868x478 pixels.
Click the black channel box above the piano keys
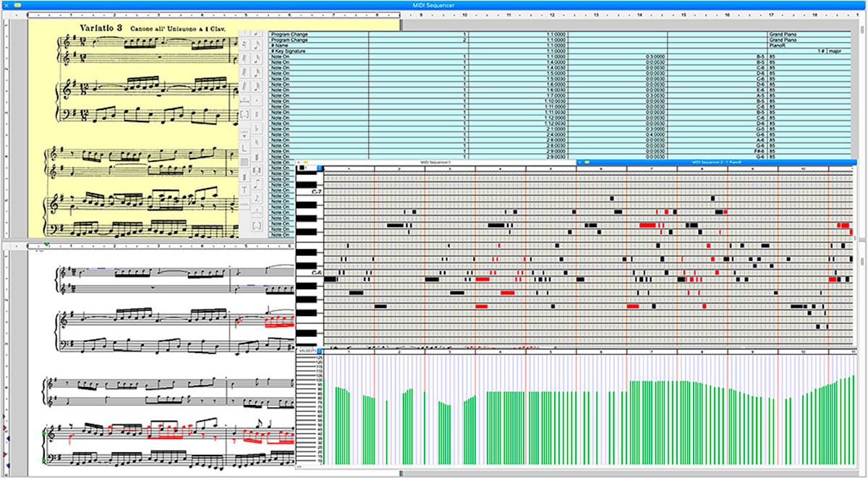(302, 168)
